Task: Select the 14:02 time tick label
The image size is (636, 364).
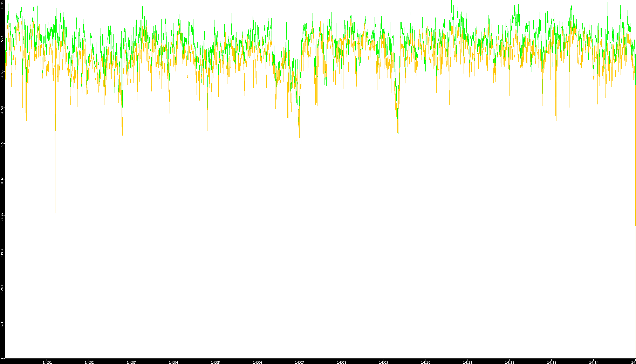Action: [89, 362]
